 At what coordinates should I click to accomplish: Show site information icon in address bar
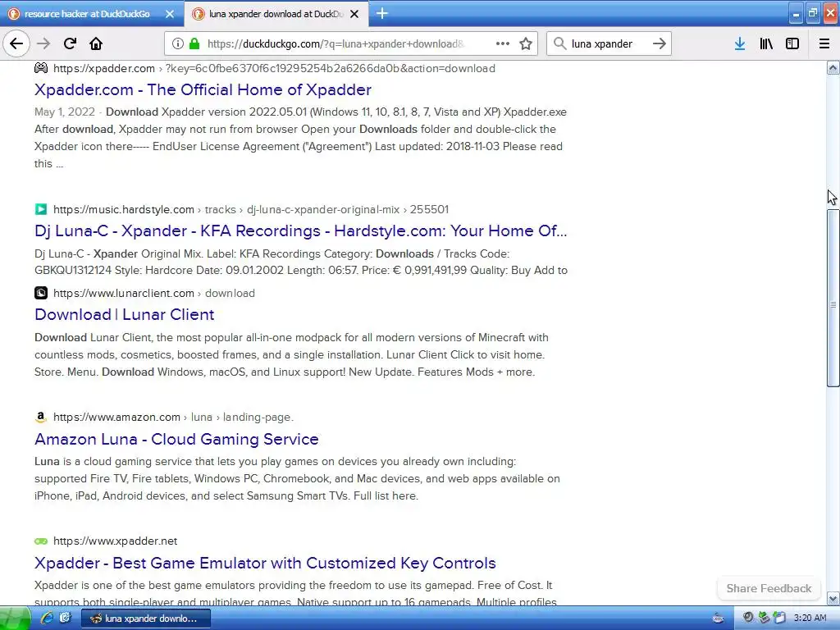pos(178,43)
